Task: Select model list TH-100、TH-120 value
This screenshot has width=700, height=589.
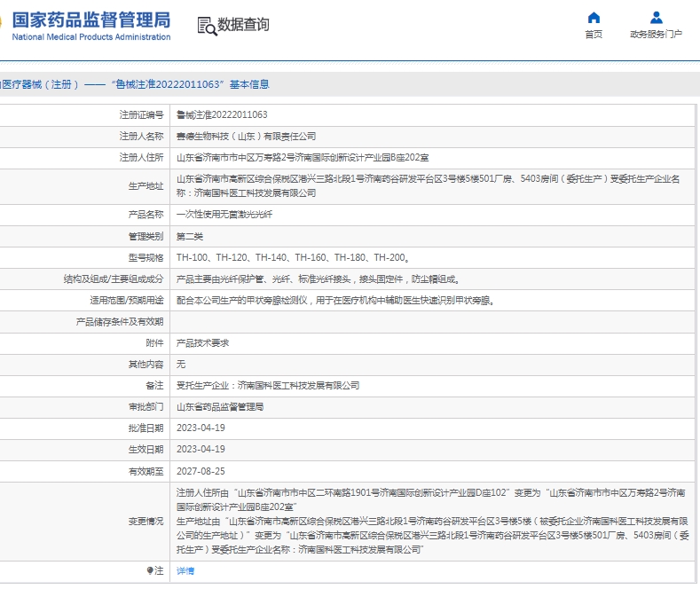Action: pyautogui.click(x=293, y=258)
